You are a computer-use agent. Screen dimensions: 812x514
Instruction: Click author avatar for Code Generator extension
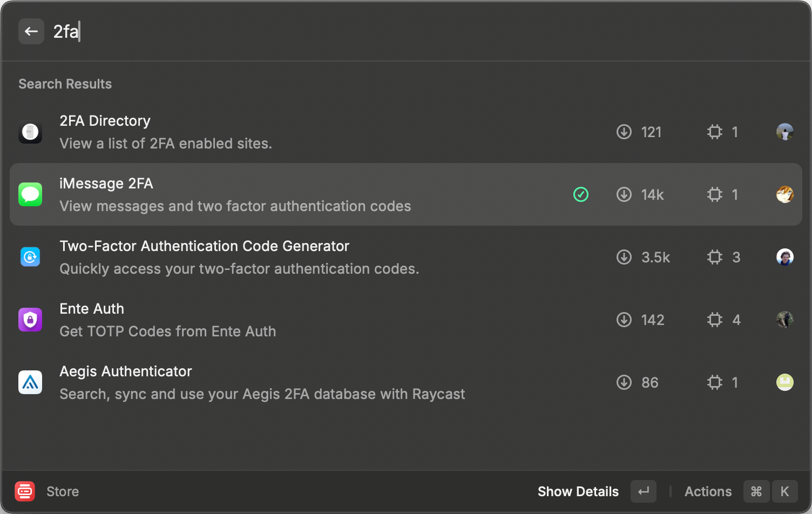(785, 257)
